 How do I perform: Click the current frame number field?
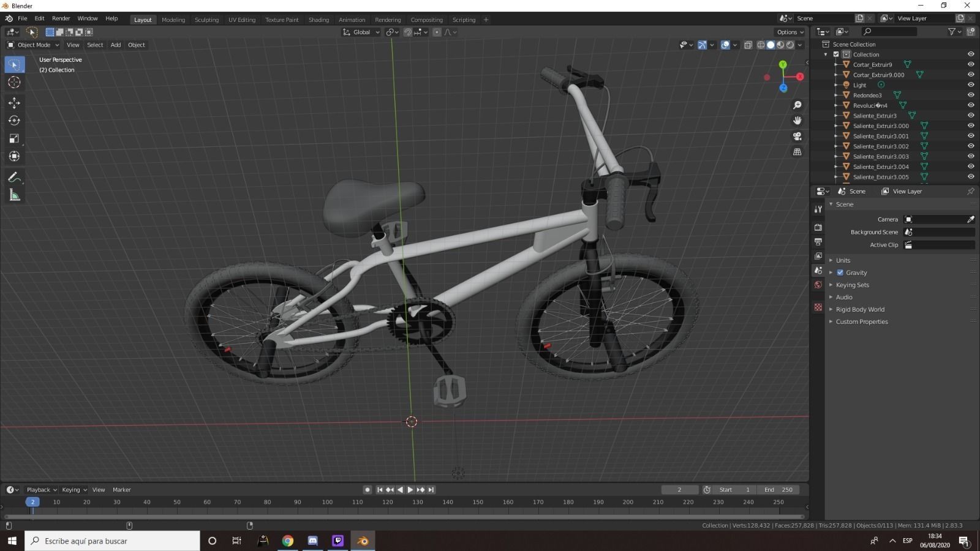[679, 490]
